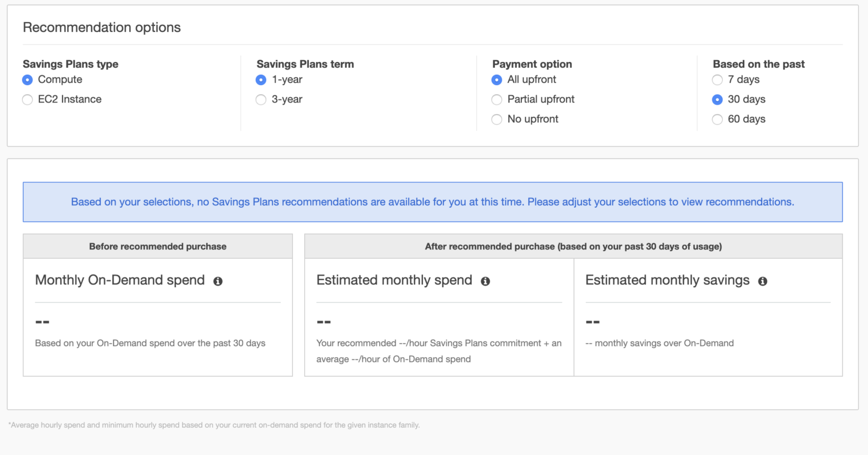The width and height of the screenshot is (868, 455).
Task: Click the average hourly spend footnote
Action: 214,425
